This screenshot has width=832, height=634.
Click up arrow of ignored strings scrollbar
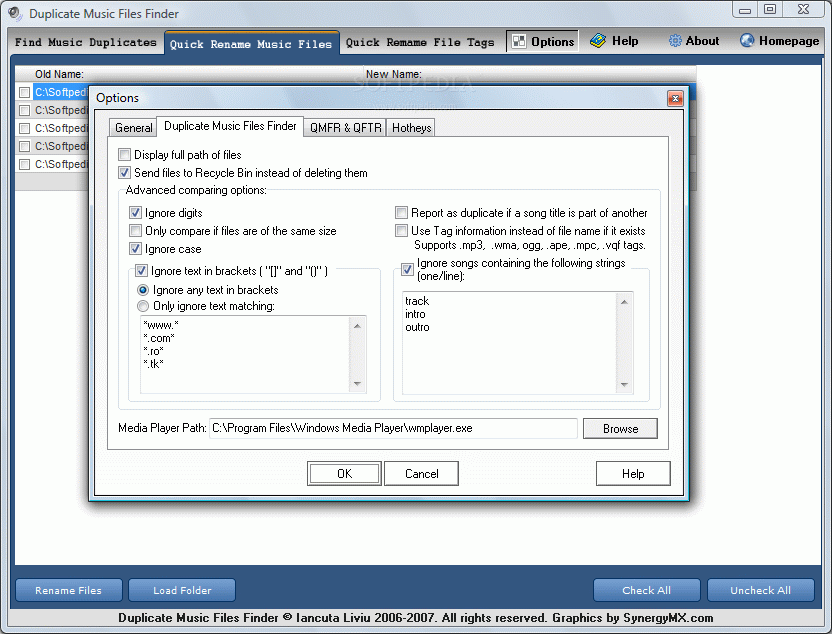tap(624, 301)
